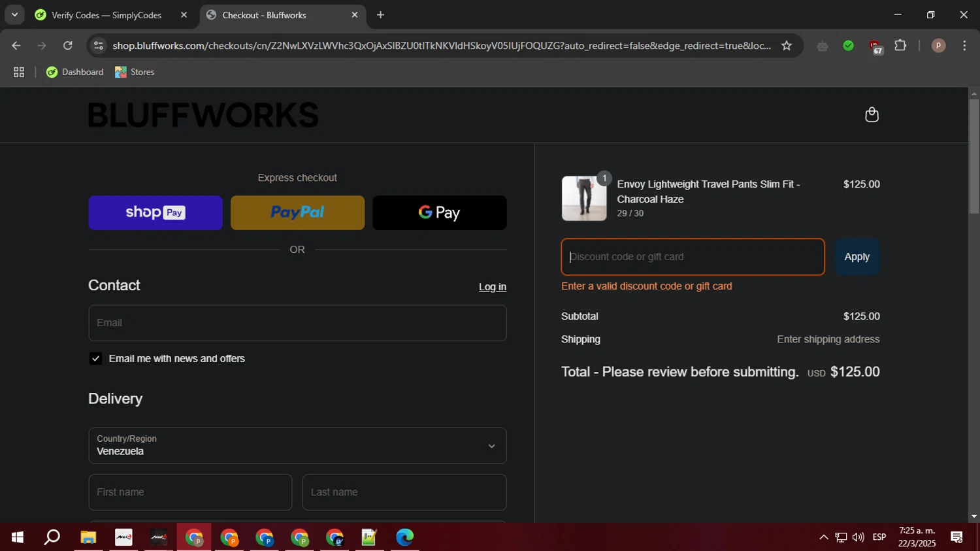This screenshot has width=980, height=551.
Task: Open a new browser tab
Action: [380, 15]
